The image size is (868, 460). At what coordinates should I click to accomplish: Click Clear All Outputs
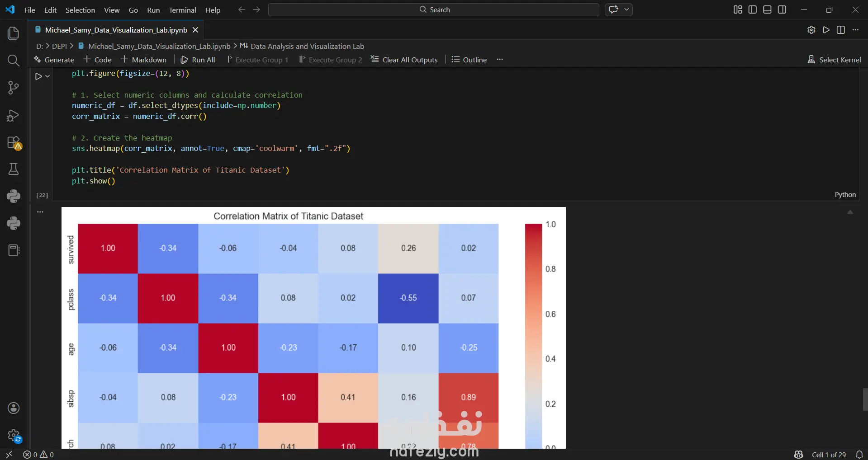[404, 60]
